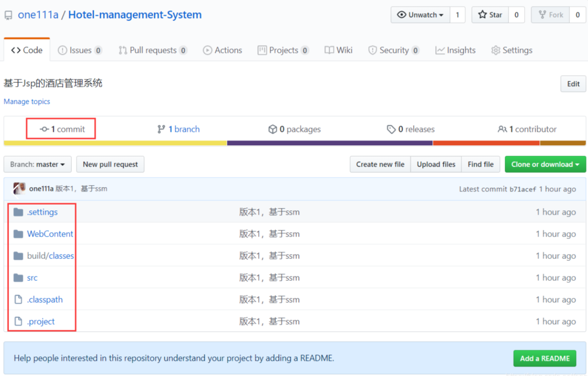Star this repository
This screenshot has width=588, height=376.
tap(490, 15)
